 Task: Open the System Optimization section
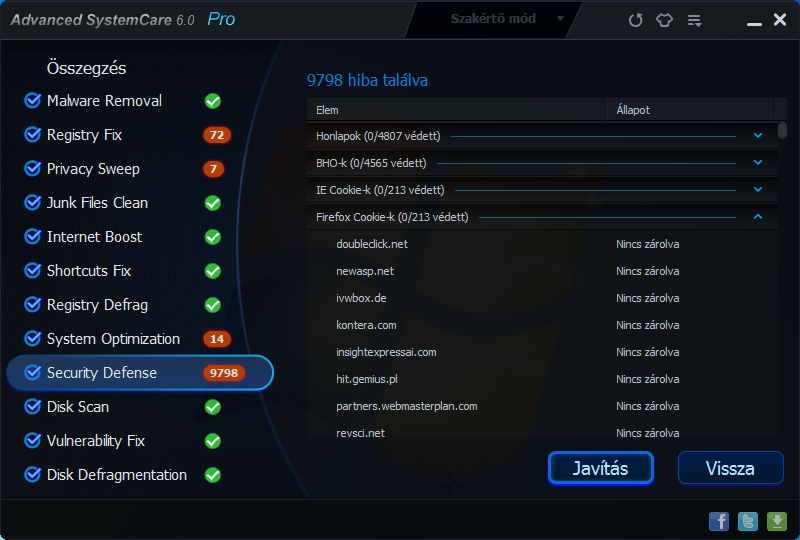click(x=113, y=339)
